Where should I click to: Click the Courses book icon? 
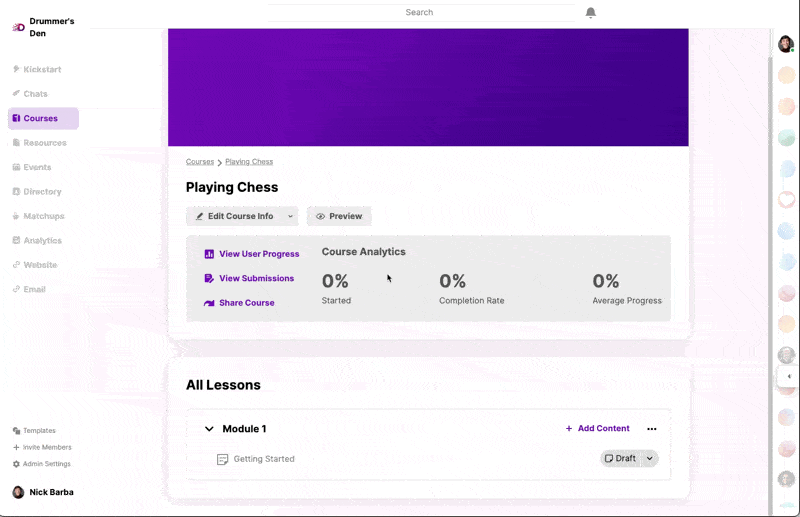tap(16, 118)
